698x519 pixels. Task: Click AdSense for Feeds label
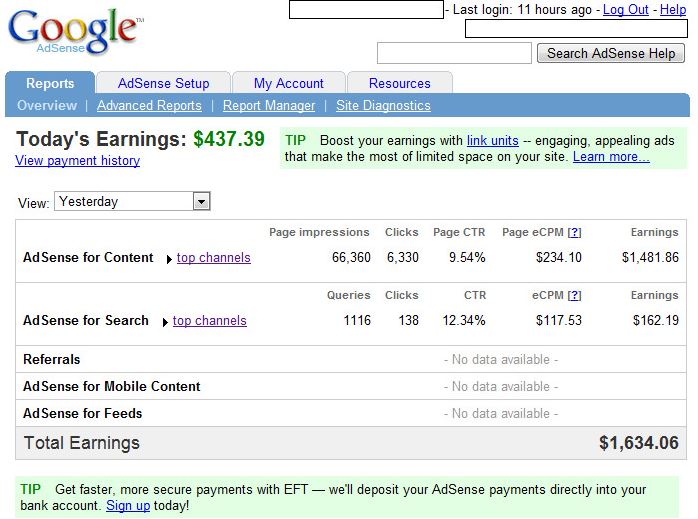pos(83,414)
